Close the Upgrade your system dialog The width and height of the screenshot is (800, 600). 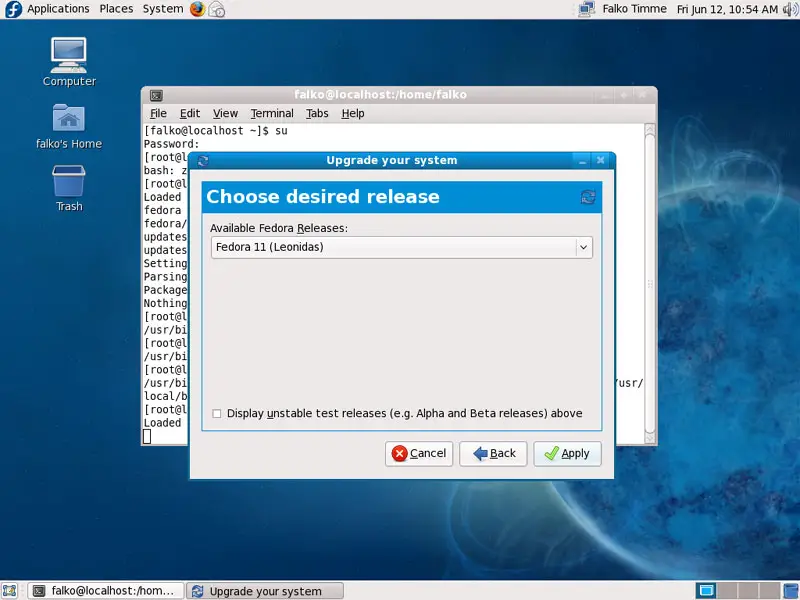point(601,161)
